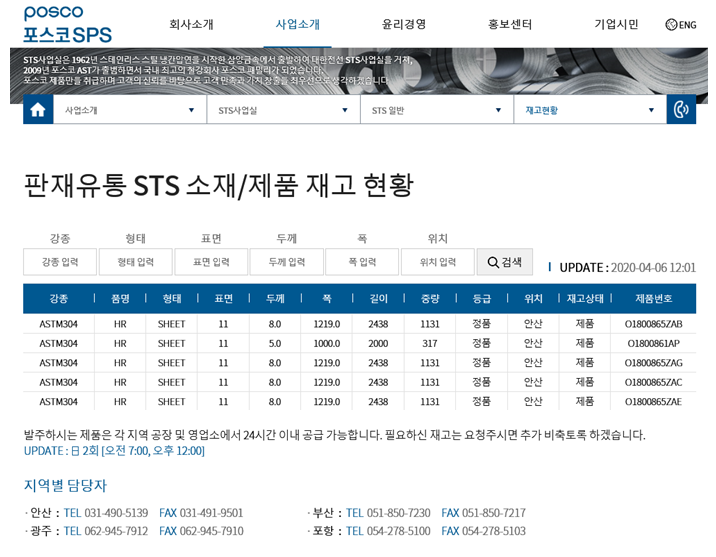Focus the 강종 입력 field
The height and width of the screenshot is (557, 716).
point(60,262)
